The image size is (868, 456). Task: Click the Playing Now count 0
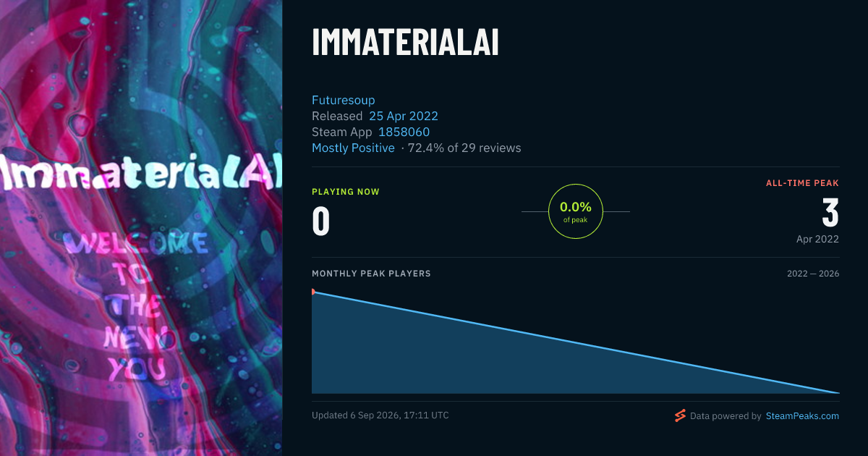point(321,221)
